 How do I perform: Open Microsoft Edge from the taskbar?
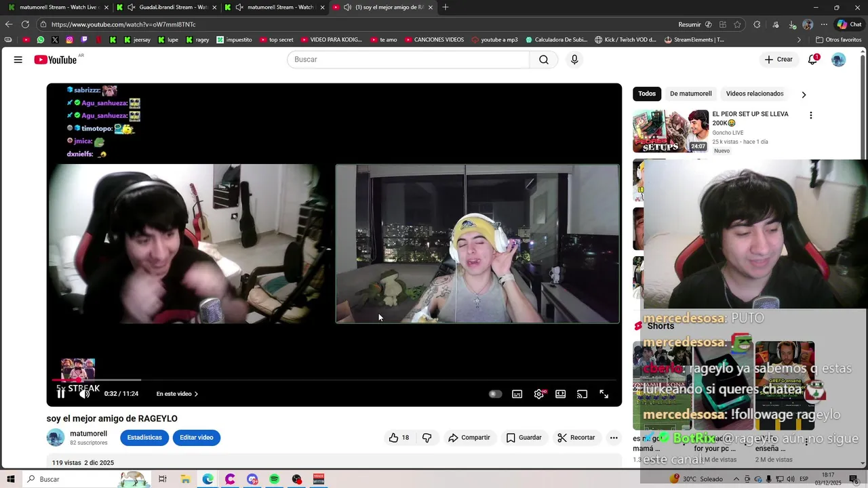[x=208, y=479]
